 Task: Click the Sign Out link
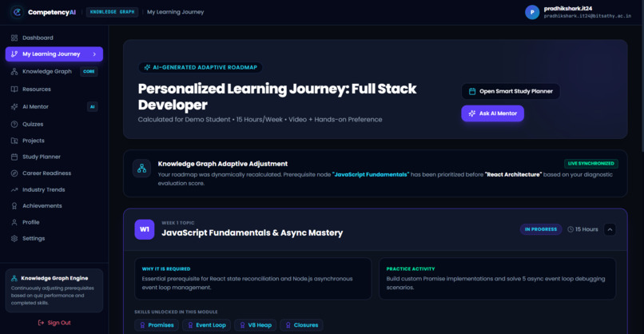coord(54,323)
